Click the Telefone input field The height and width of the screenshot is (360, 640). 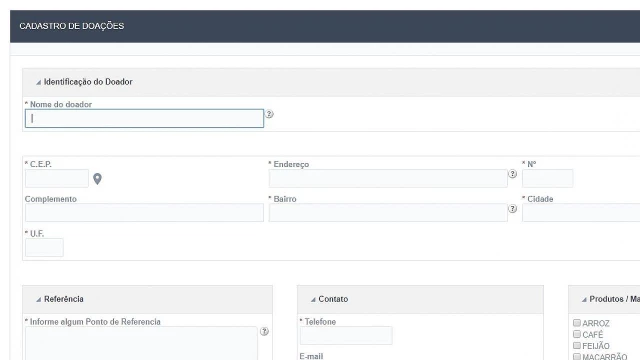(346, 336)
